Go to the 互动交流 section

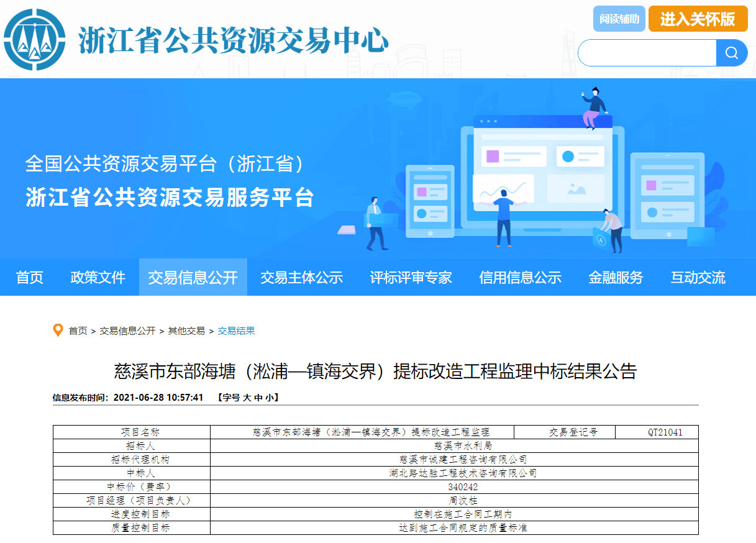pyautogui.click(x=698, y=278)
